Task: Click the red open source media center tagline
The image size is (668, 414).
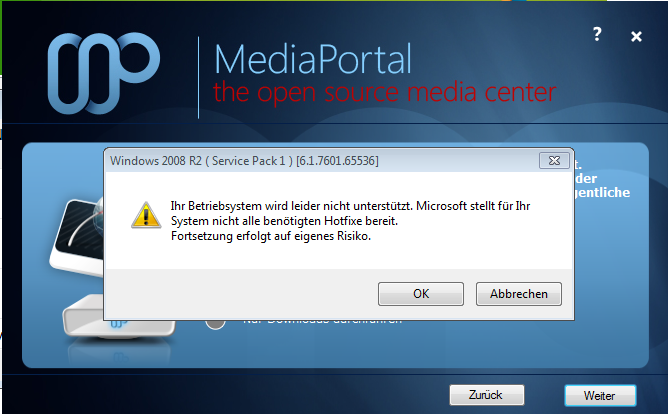Action: click(x=384, y=92)
